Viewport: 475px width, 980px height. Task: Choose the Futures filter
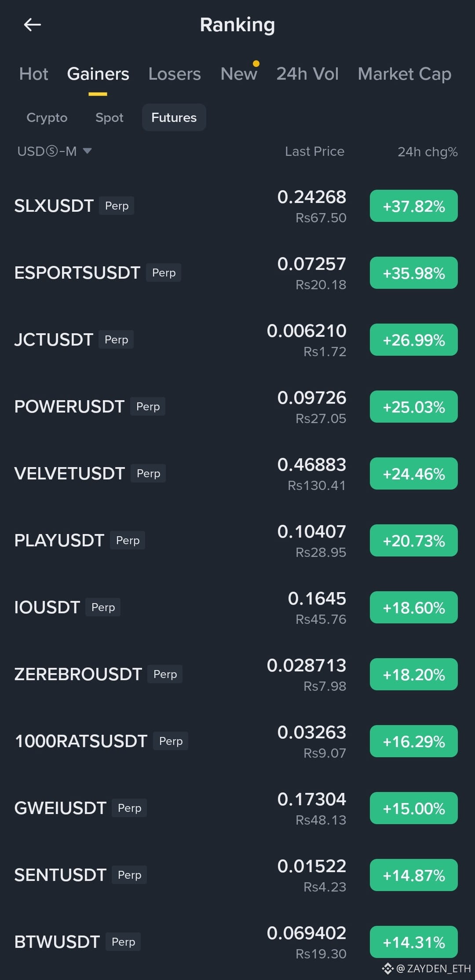(x=174, y=118)
